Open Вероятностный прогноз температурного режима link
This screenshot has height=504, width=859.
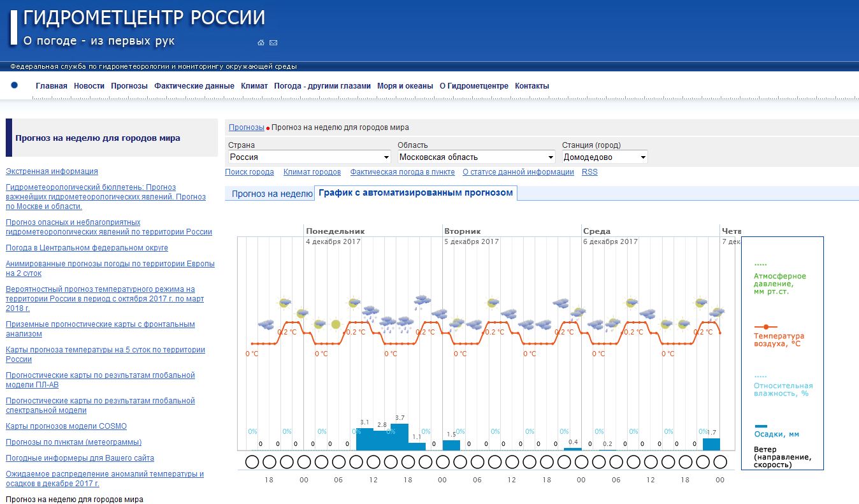[105, 299]
